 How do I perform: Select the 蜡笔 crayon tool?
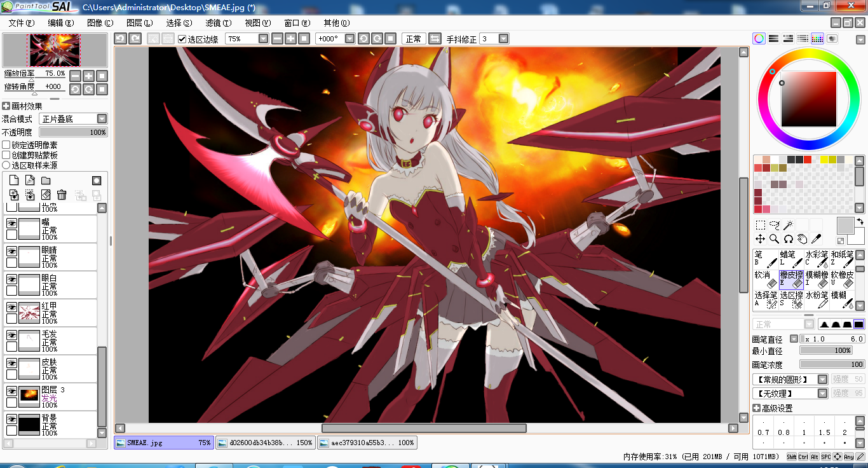click(791, 259)
